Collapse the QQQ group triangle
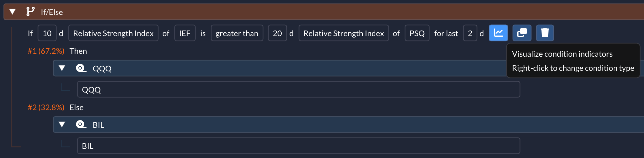The height and width of the screenshot is (158, 644). 62,68
